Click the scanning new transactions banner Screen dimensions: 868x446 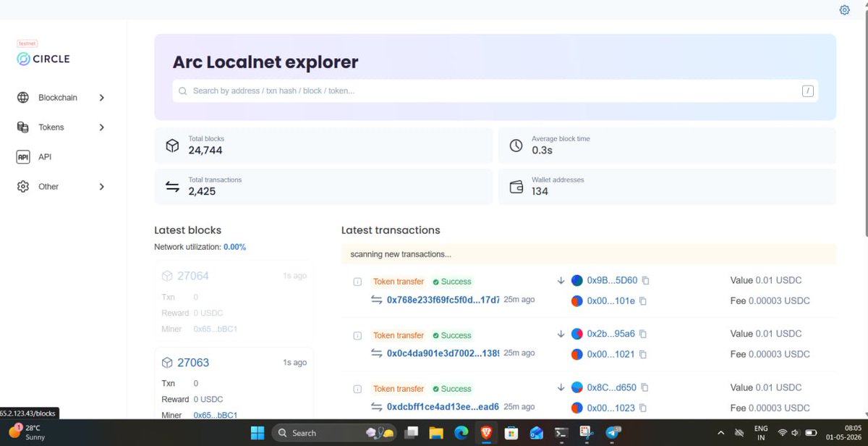point(589,254)
